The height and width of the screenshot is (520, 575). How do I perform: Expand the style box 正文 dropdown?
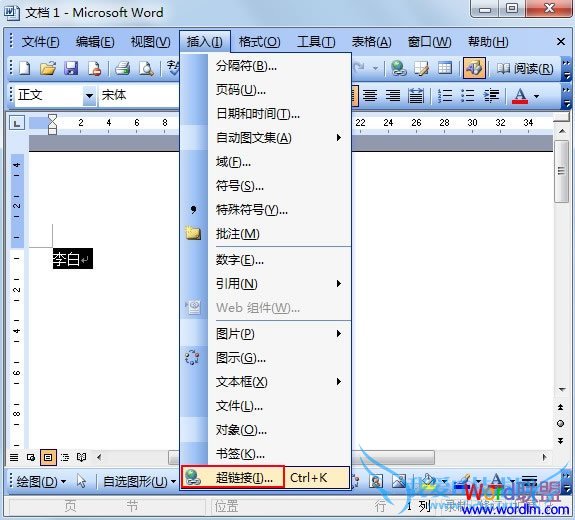pos(89,96)
